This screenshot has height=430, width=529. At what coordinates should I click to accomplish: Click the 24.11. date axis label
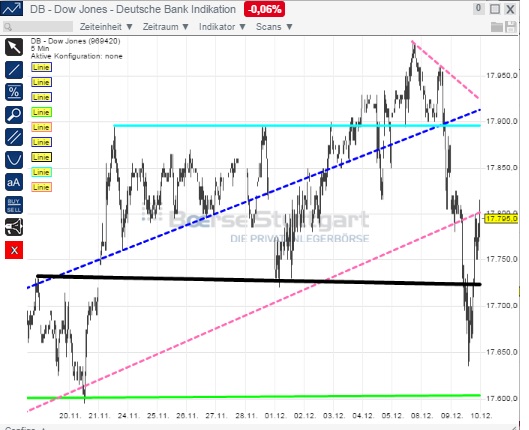click(129, 415)
